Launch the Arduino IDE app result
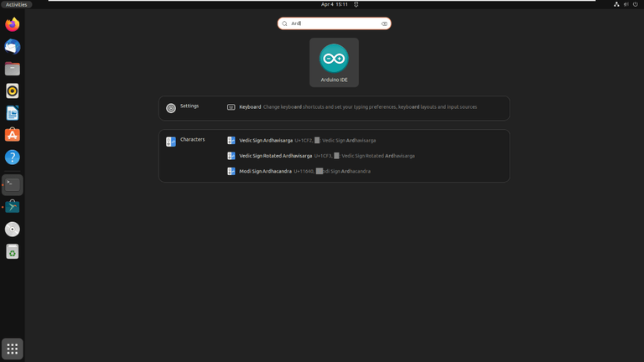 [x=334, y=62]
